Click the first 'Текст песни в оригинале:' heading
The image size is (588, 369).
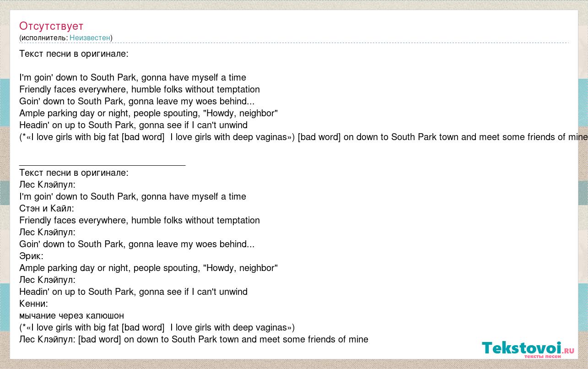click(74, 54)
